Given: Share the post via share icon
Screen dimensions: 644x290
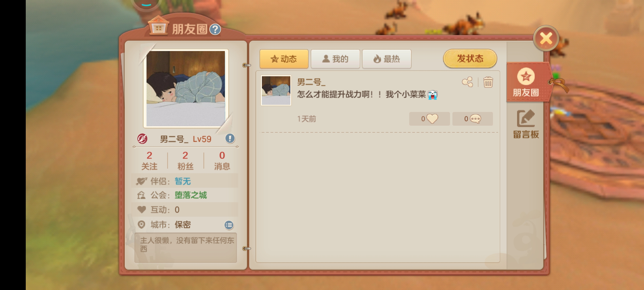Looking at the screenshot, I should point(467,82).
